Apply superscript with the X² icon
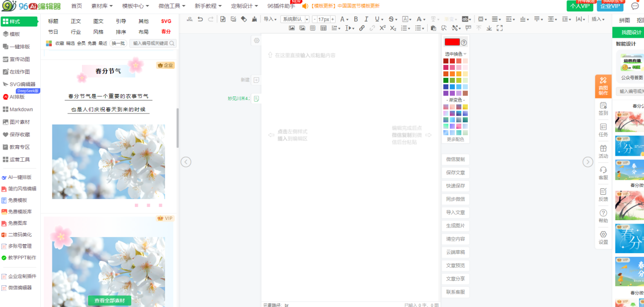 (x=383, y=28)
